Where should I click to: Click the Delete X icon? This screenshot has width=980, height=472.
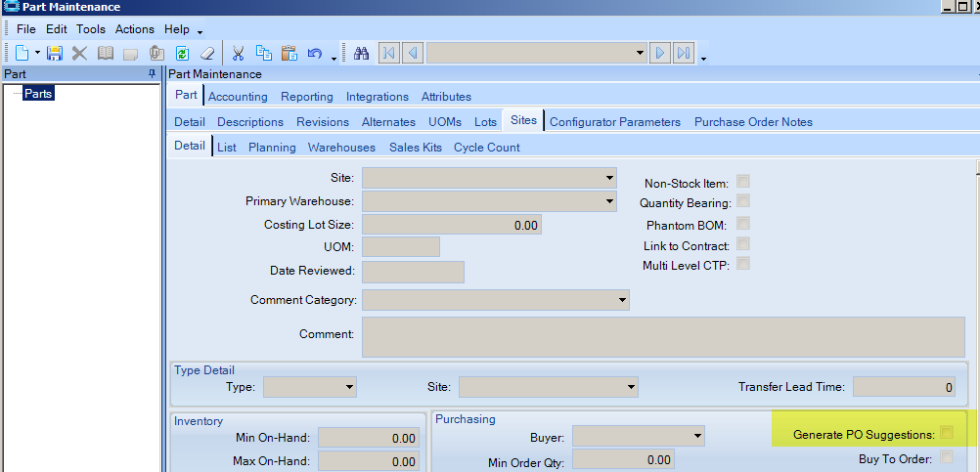tap(79, 53)
